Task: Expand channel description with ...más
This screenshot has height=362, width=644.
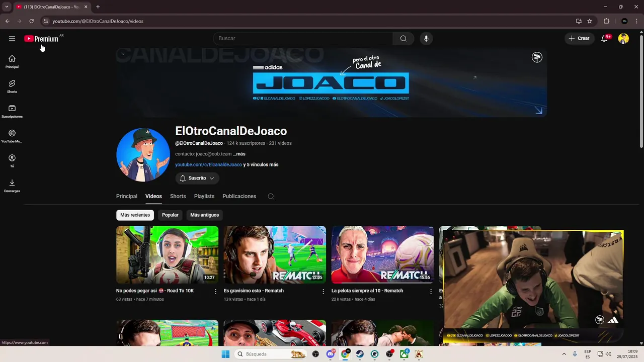Action: (239, 154)
